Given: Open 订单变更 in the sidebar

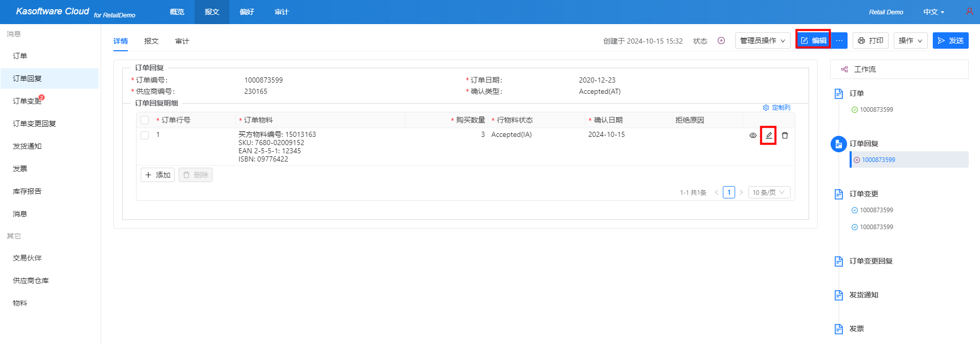Looking at the screenshot, I should [x=27, y=101].
